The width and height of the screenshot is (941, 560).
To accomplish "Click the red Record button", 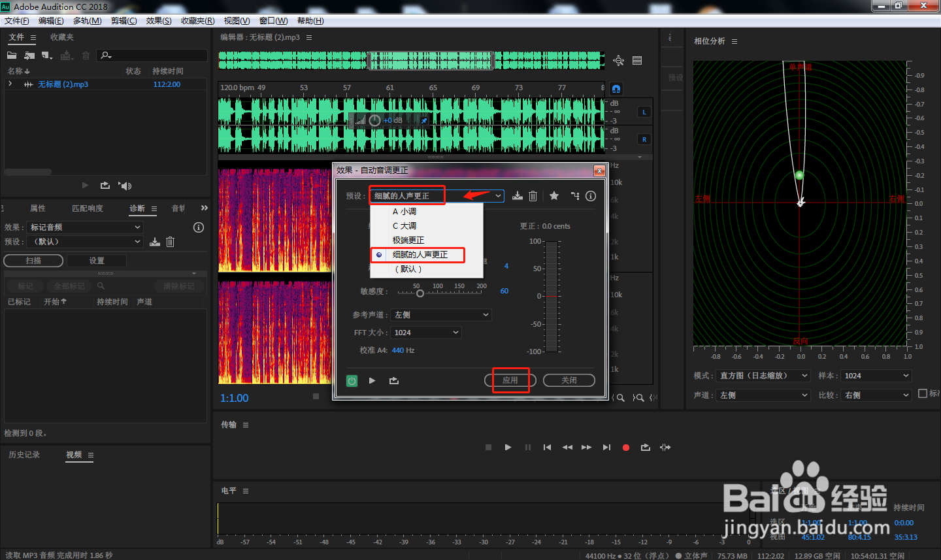I will (626, 448).
